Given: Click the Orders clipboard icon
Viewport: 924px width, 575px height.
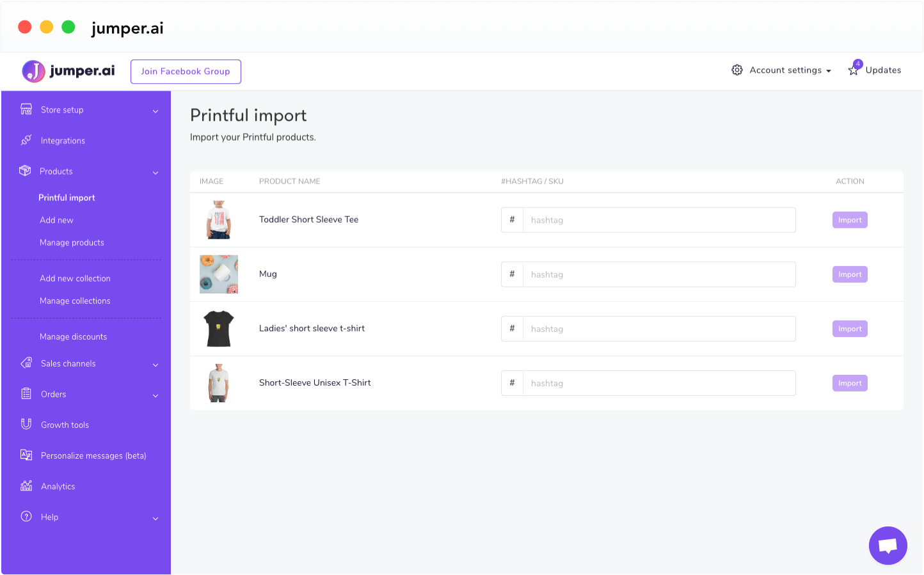Looking at the screenshot, I should click(26, 393).
